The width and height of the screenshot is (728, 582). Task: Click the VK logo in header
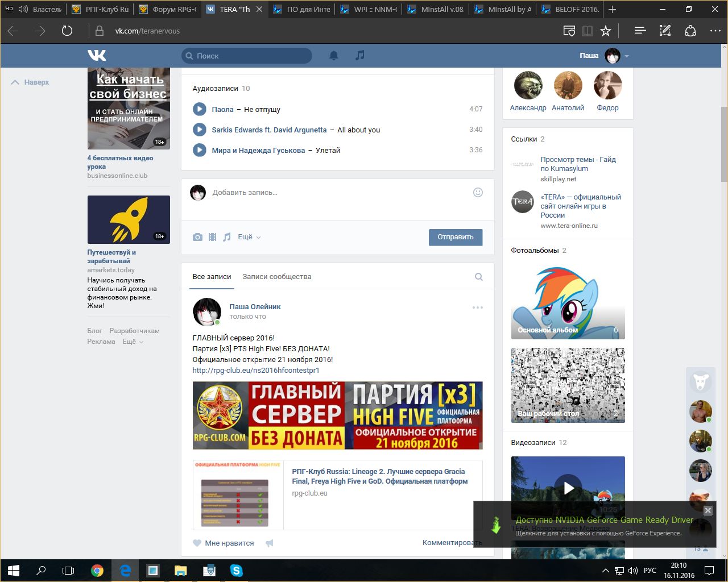[97, 55]
